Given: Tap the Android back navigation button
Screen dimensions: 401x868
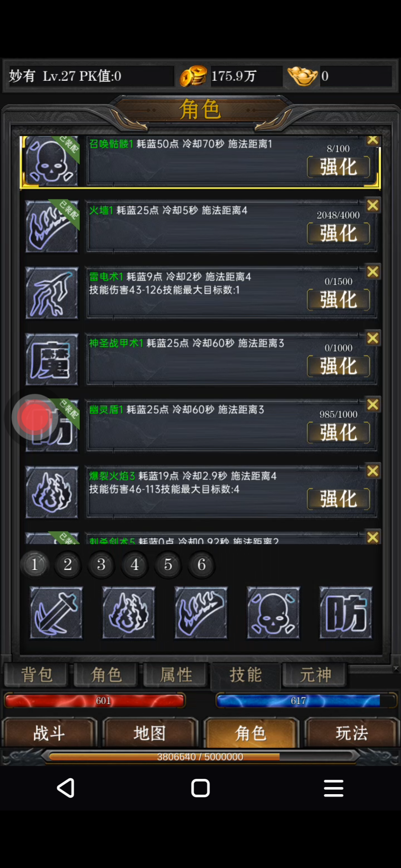Looking at the screenshot, I should [x=66, y=788].
